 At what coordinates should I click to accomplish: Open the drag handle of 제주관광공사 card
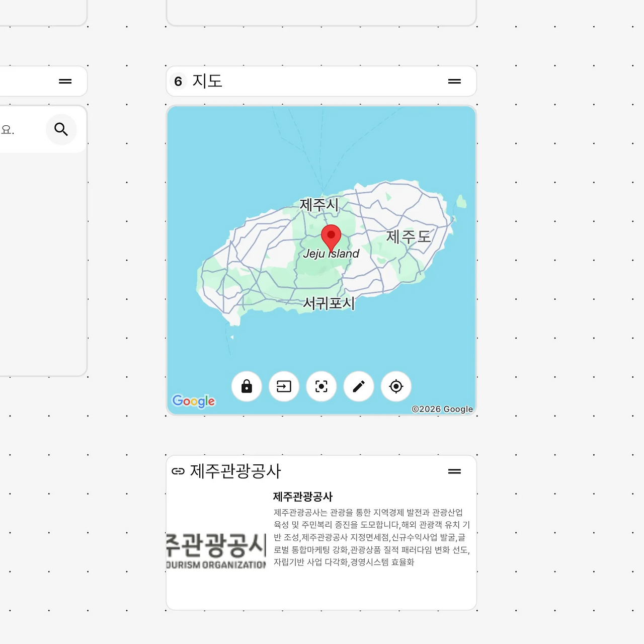tap(454, 471)
